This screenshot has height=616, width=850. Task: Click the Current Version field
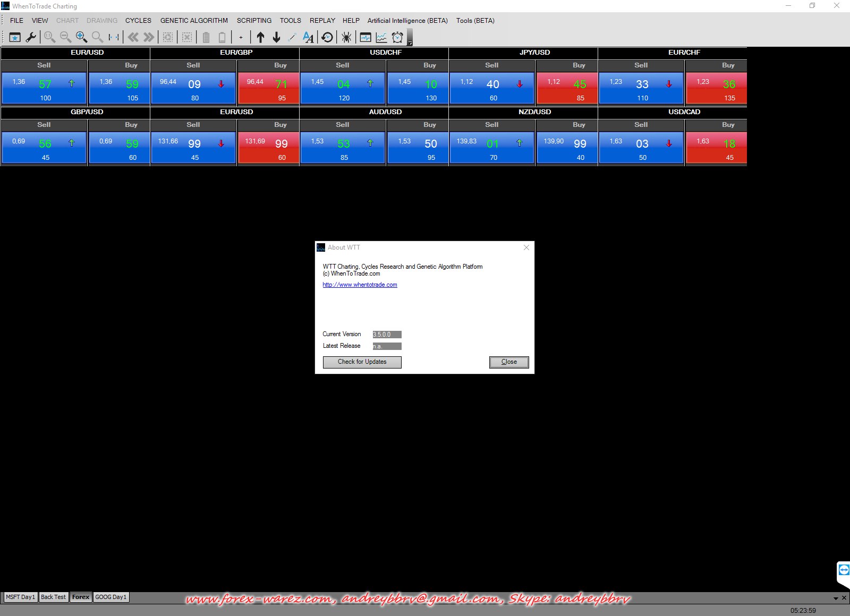click(x=387, y=335)
